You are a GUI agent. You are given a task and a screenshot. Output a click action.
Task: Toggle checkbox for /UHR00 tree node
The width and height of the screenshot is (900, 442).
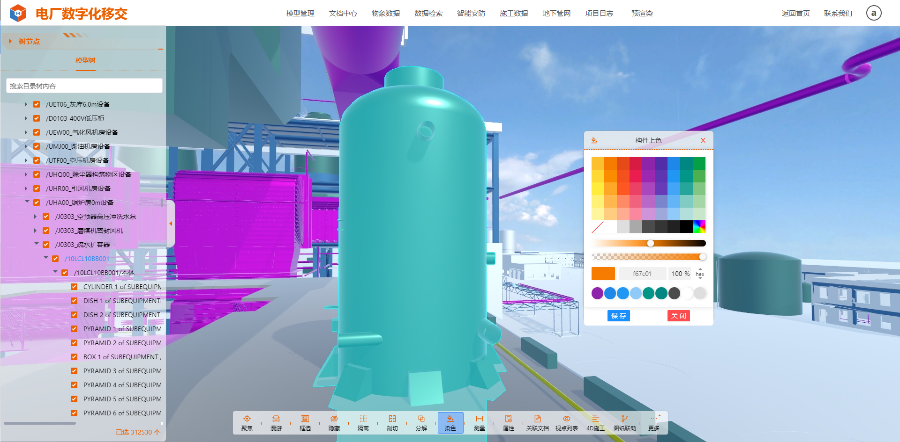[37, 188]
